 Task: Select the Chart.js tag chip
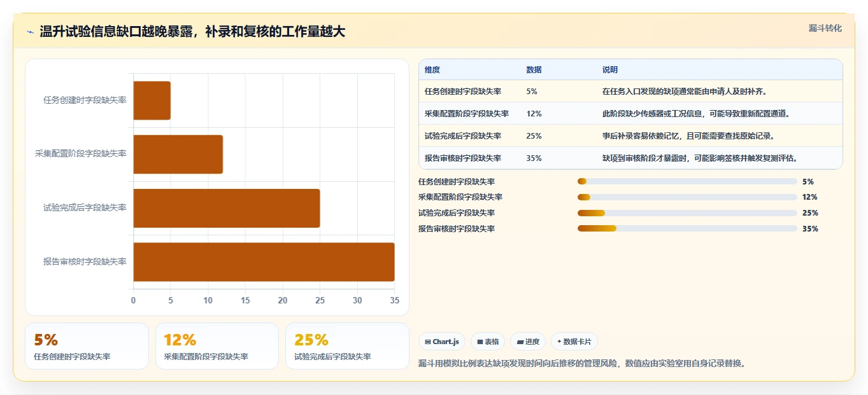(x=442, y=342)
